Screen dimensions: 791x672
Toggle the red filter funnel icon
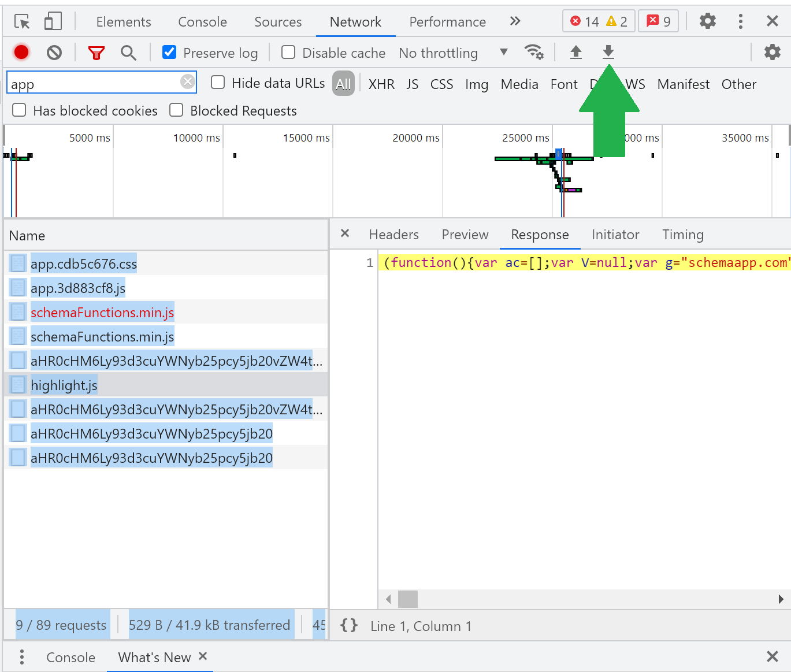tap(96, 53)
